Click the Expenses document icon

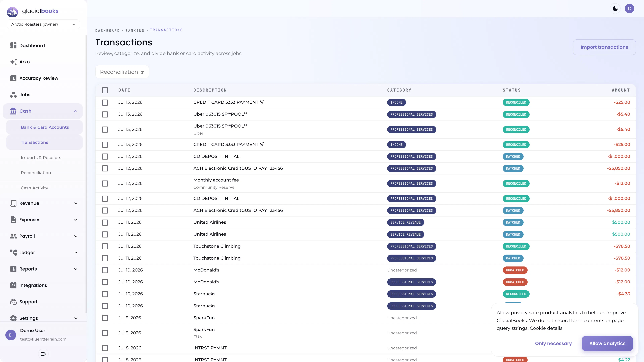click(13, 220)
